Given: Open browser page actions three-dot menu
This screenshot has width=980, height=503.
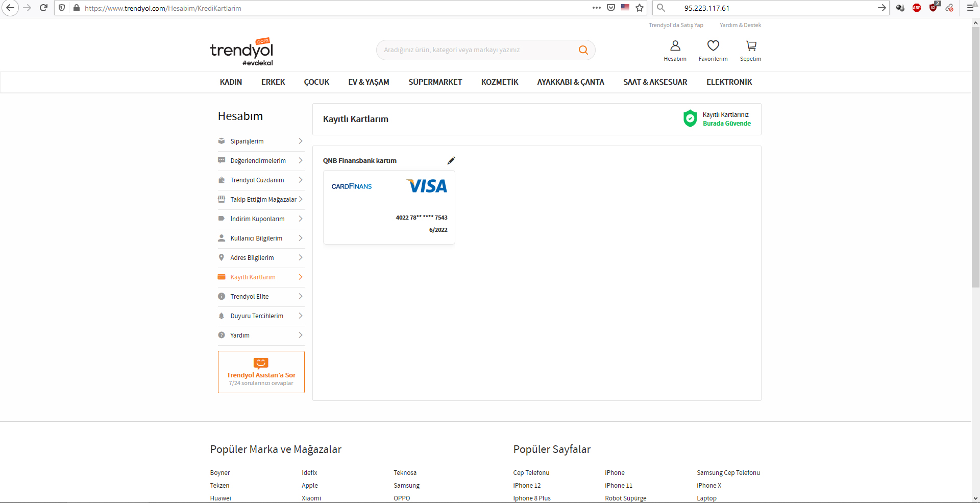Looking at the screenshot, I should 596,8.
